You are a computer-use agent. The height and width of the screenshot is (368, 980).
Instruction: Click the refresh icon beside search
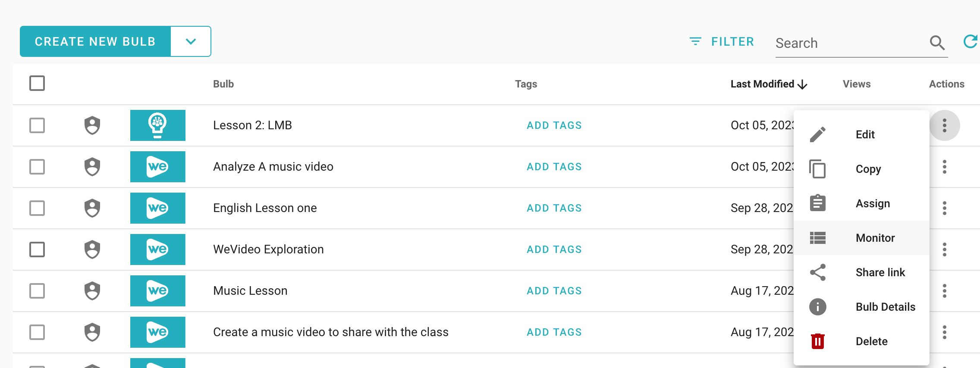tap(971, 42)
